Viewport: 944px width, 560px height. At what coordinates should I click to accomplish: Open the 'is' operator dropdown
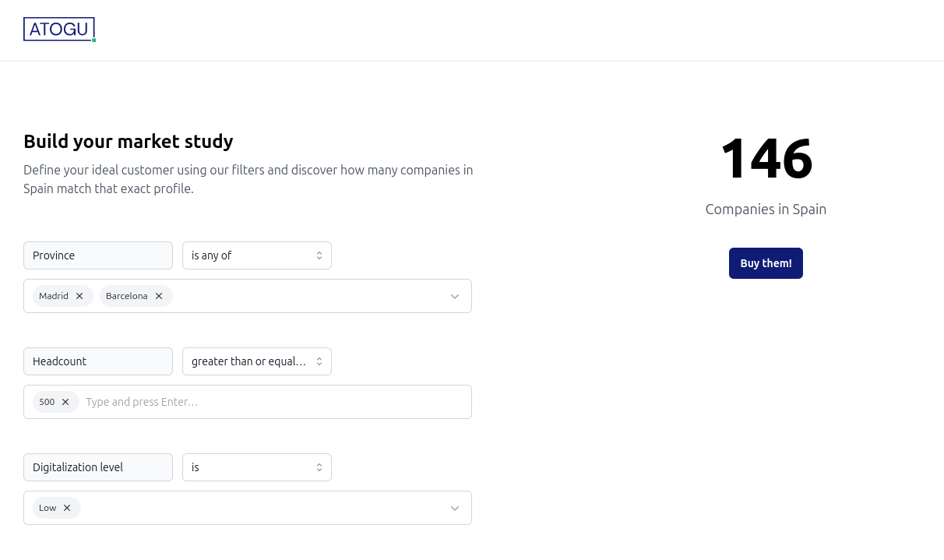[x=256, y=467]
